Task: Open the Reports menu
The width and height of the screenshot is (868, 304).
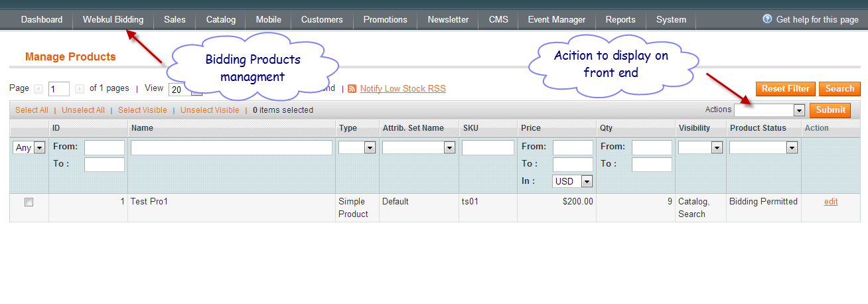Action: (x=620, y=19)
